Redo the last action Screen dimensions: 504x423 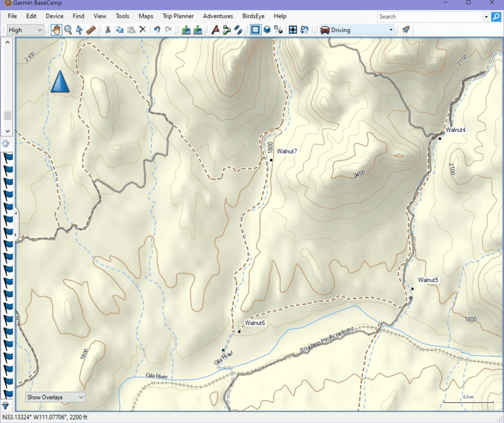coord(168,29)
